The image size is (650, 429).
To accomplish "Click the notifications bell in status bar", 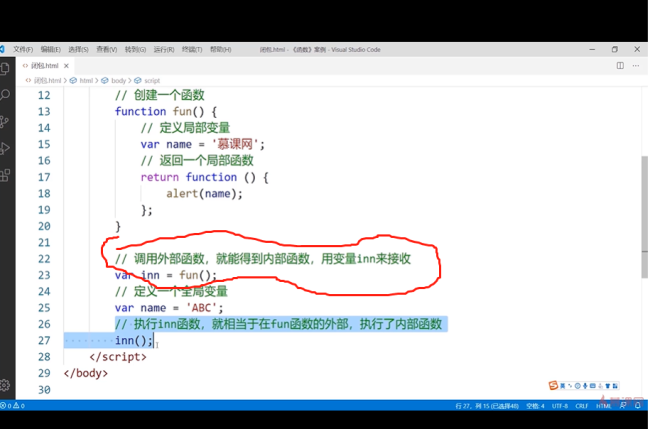I will tap(638, 405).
